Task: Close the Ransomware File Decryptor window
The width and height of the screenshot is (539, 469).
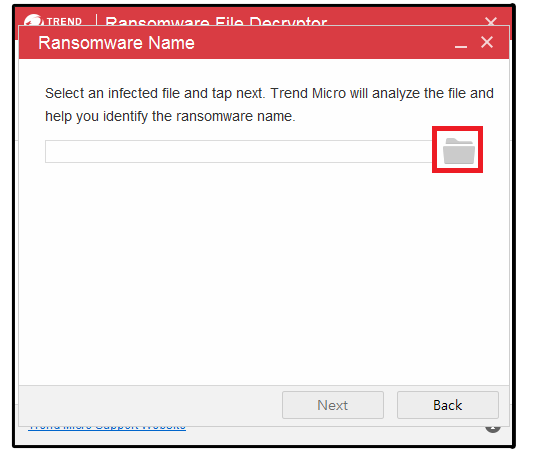Action: tap(491, 22)
